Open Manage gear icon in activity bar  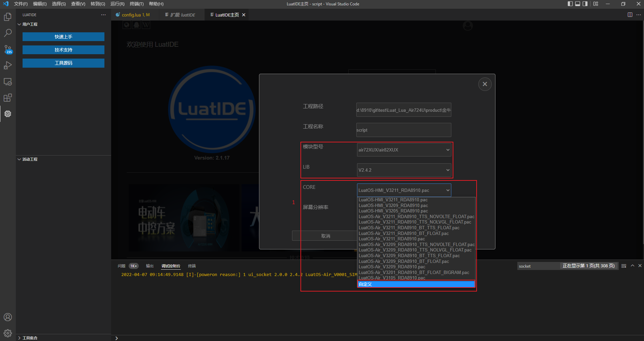(8, 333)
